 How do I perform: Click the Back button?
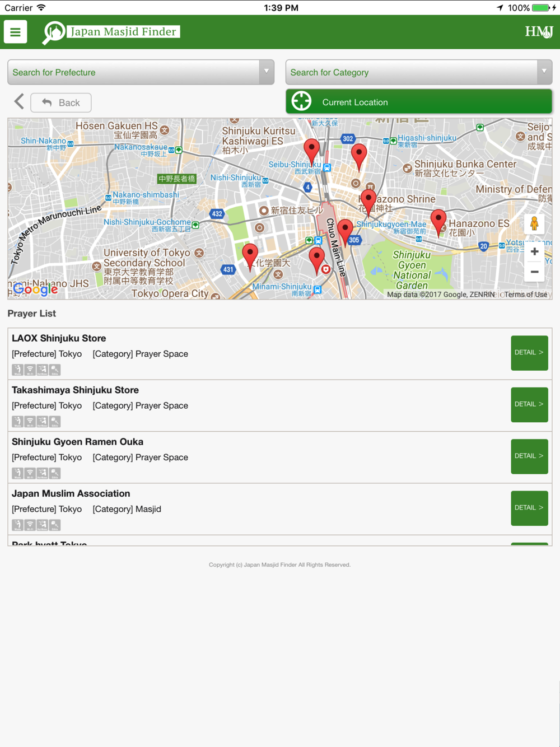click(61, 102)
